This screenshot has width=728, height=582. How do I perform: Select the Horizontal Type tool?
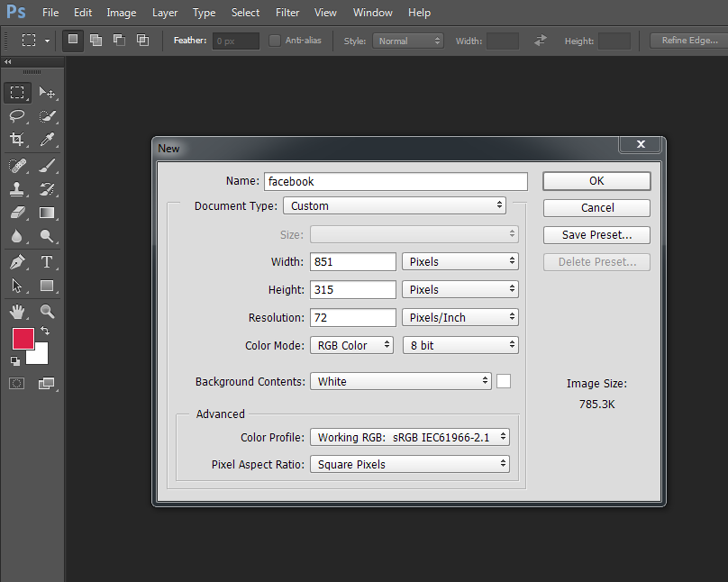coord(47,262)
